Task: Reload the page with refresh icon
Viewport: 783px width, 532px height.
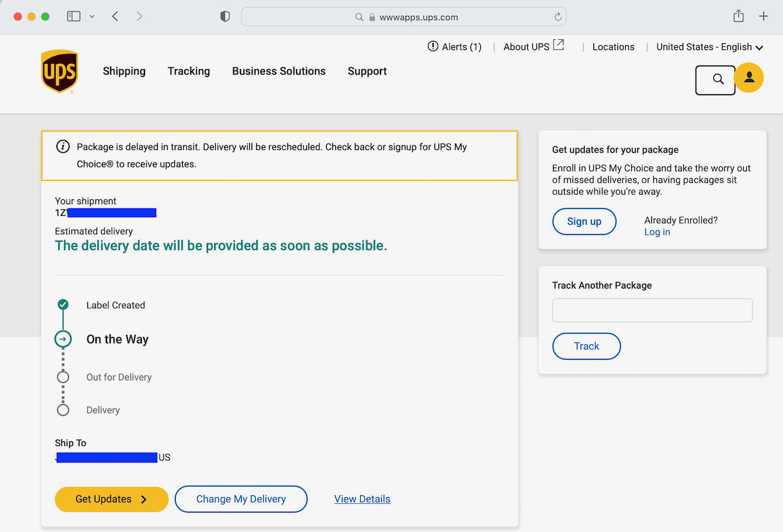Action: [558, 17]
